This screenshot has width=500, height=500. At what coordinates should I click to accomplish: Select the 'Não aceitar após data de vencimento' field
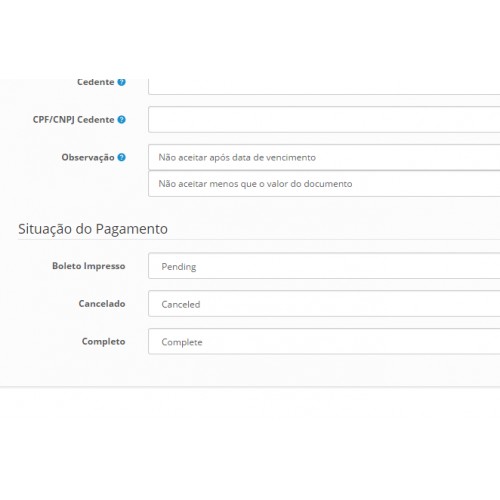click(324, 157)
